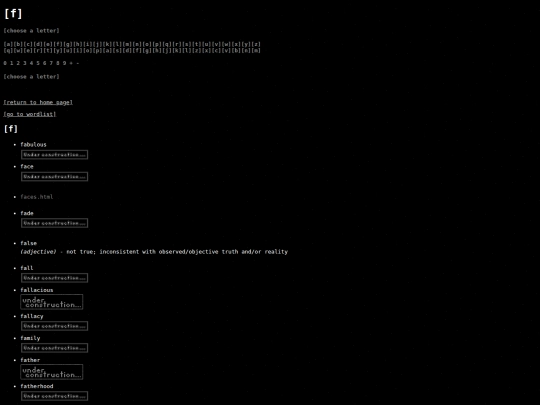Click the digit 0

[x=5, y=63]
